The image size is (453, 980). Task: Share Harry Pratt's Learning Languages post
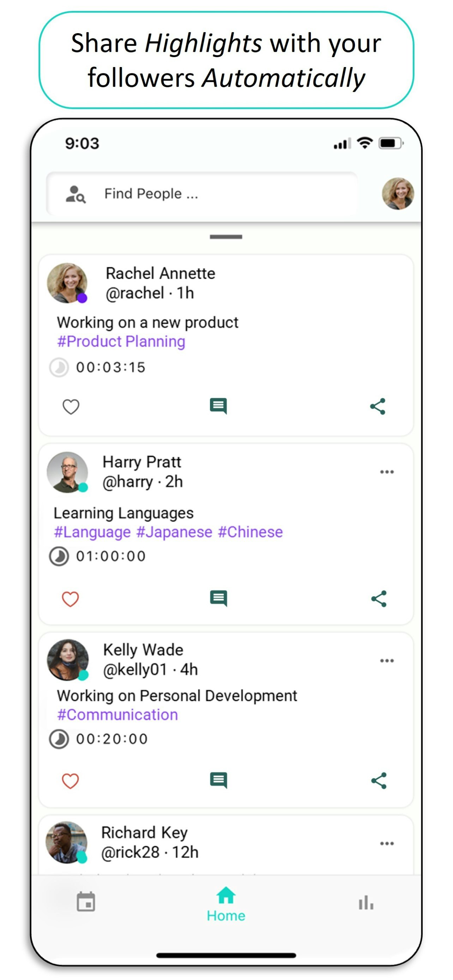(379, 599)
